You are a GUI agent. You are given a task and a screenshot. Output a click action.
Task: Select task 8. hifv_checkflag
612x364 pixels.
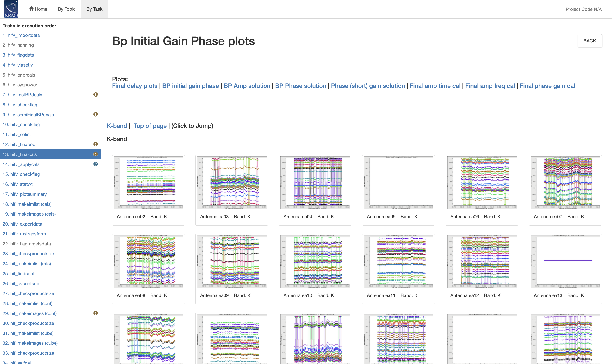[x=20, y=105]
